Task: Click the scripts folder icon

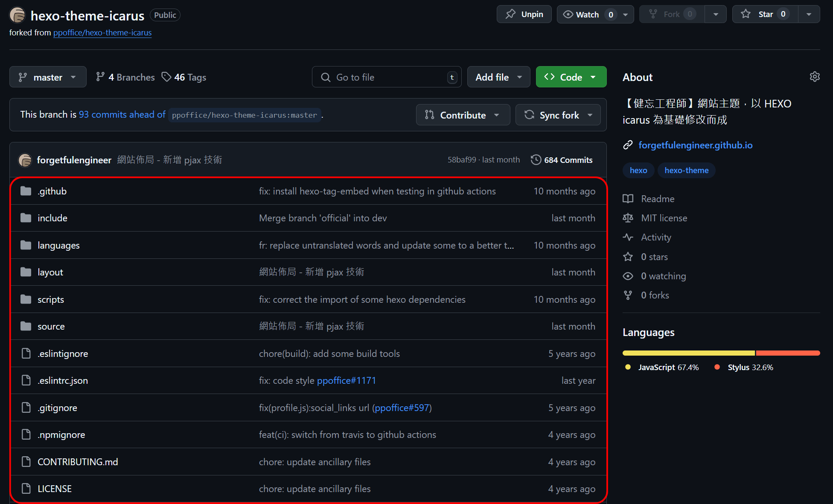Action: pos(26,299)
